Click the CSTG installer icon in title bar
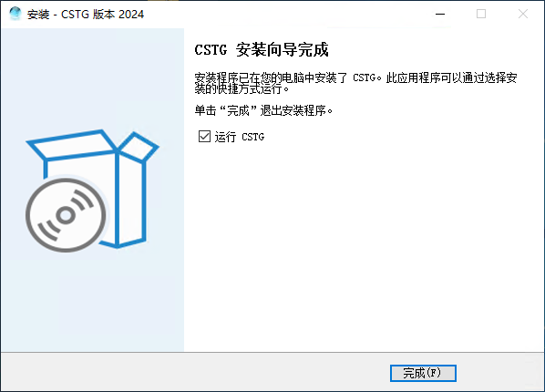545x392 pixels. (x=15, y=14)
